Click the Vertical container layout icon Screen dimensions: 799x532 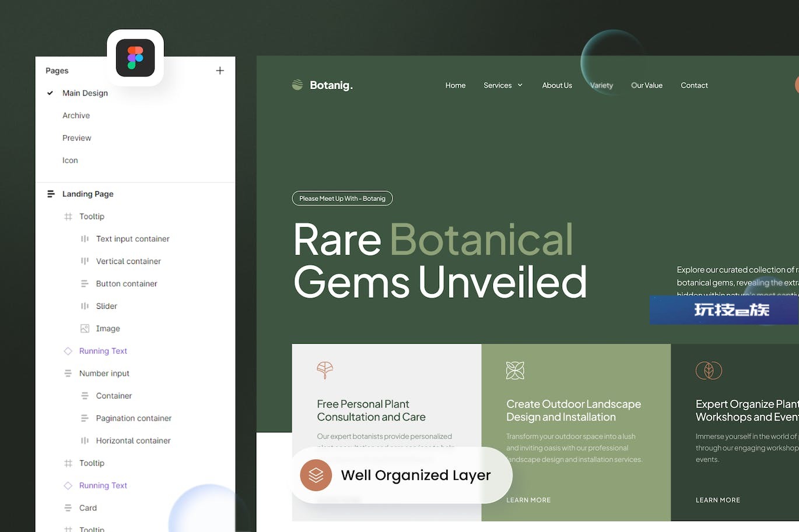tap(85, 261)
